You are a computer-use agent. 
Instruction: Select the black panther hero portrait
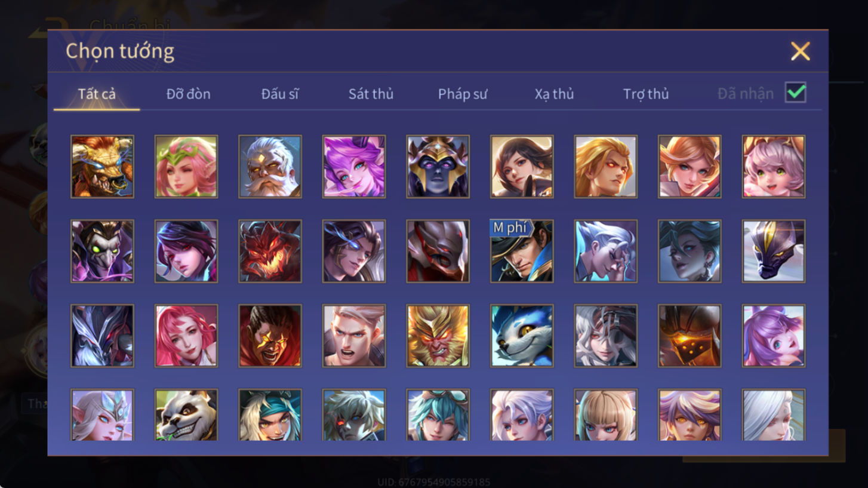[774, 251]
